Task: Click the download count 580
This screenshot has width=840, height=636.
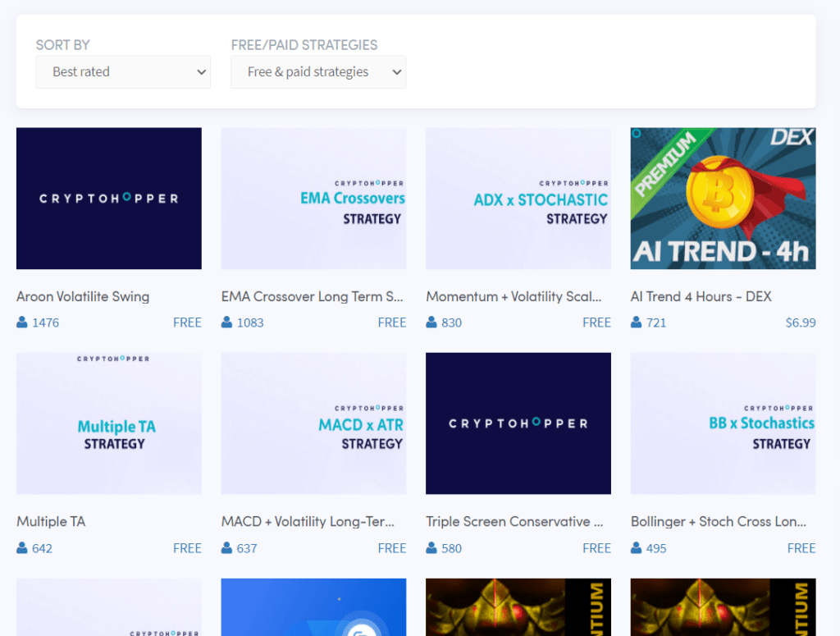Action: tap(451, 548)
